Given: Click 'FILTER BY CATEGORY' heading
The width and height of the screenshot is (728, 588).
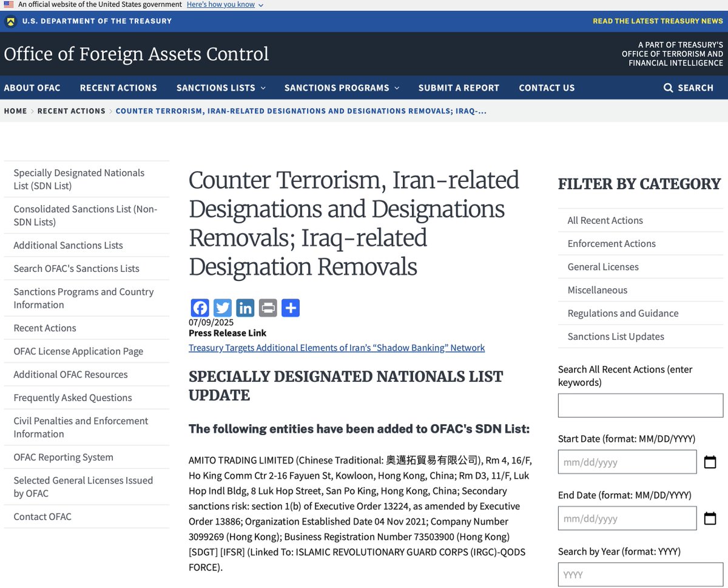Looking at the screenshot, I should coord(639,184).
